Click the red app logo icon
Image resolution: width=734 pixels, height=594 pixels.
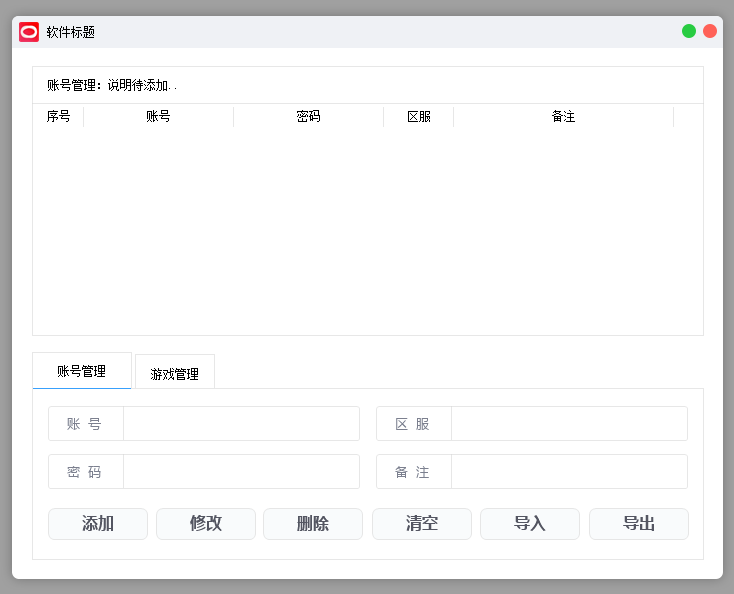tap(29, 32)
